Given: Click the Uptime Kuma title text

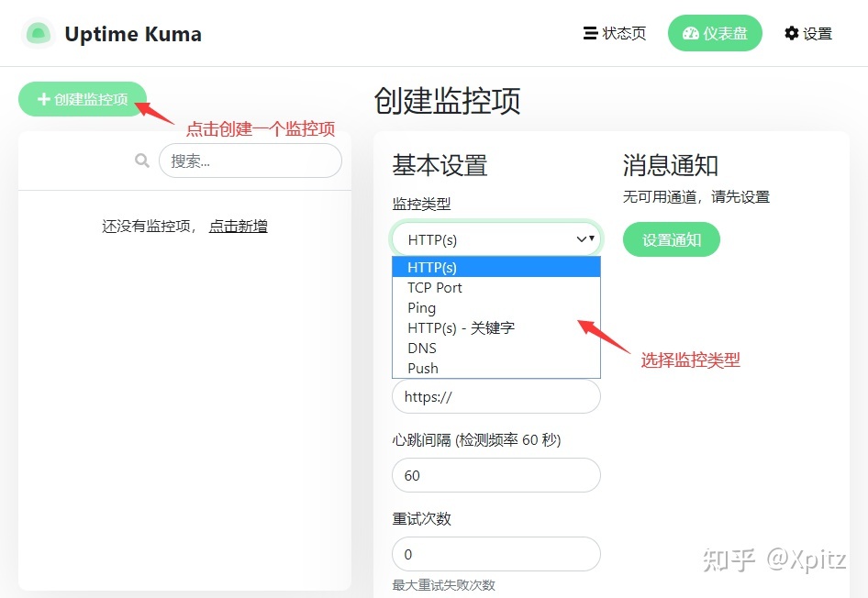Looking at the screenshot, I should coord(133,34).
